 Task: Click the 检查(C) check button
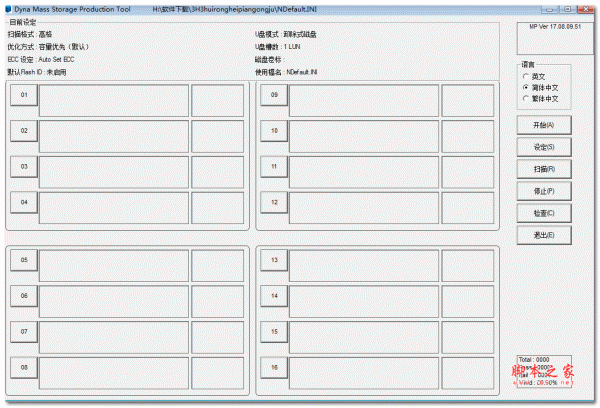(544, 213)
